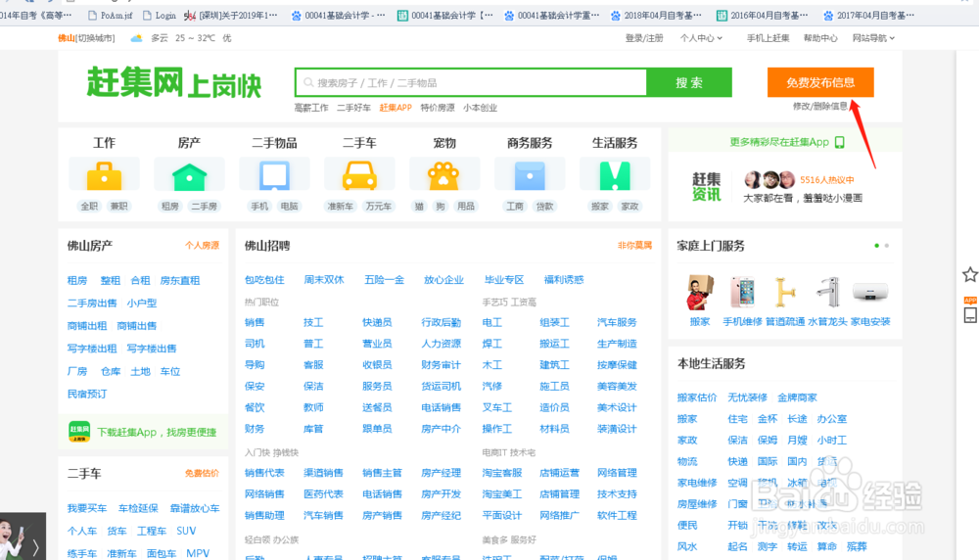Expand the bottom-left floating ad arrow
The image size is (979, 560).
35,547
